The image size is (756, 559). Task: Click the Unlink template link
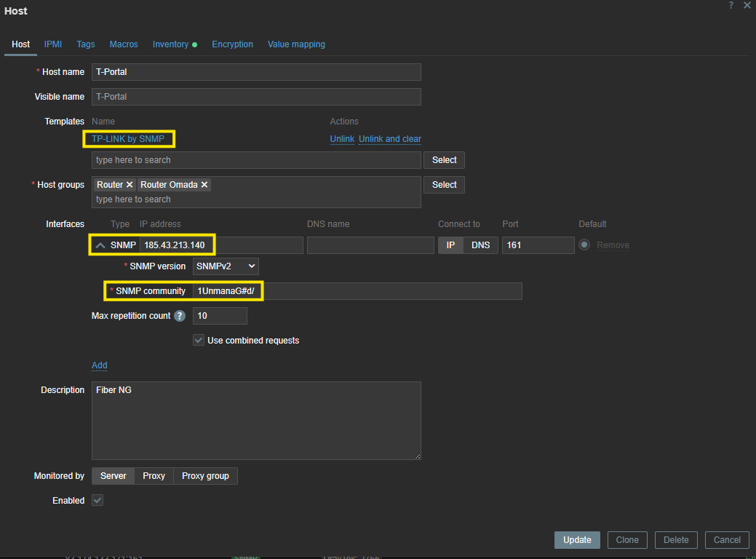pos(342,139)
